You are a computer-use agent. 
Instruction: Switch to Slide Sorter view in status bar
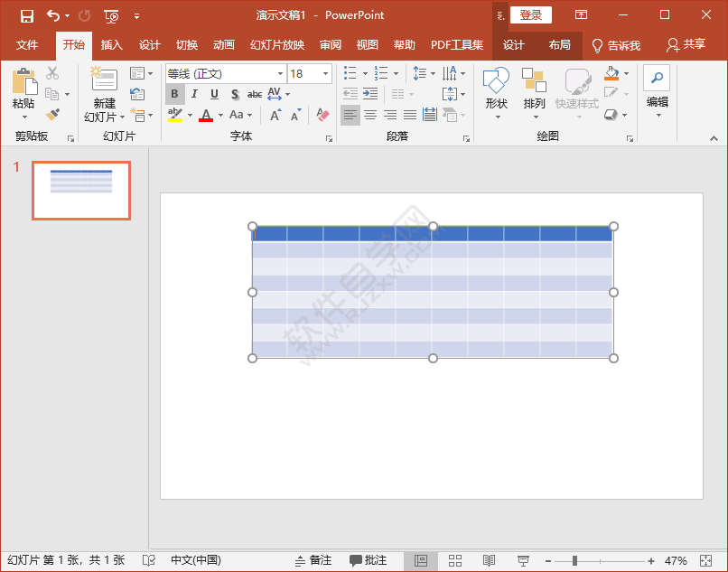click(455, 561)
